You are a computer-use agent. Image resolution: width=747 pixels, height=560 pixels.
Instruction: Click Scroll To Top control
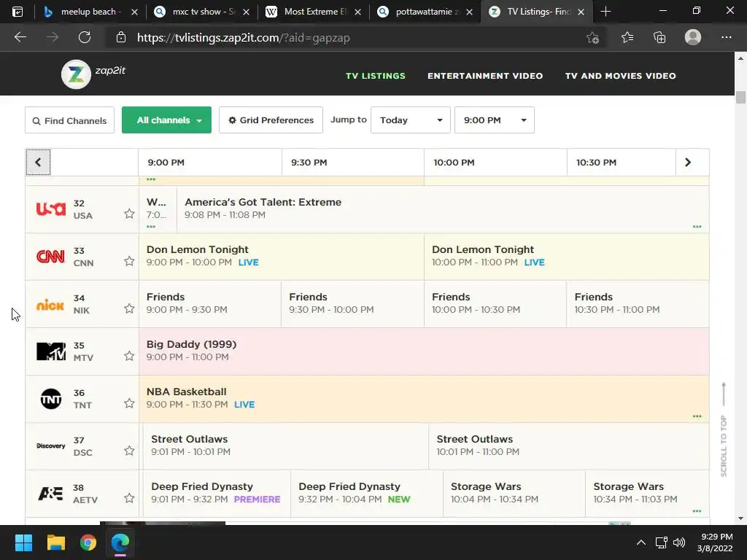[x=724, y=429]
